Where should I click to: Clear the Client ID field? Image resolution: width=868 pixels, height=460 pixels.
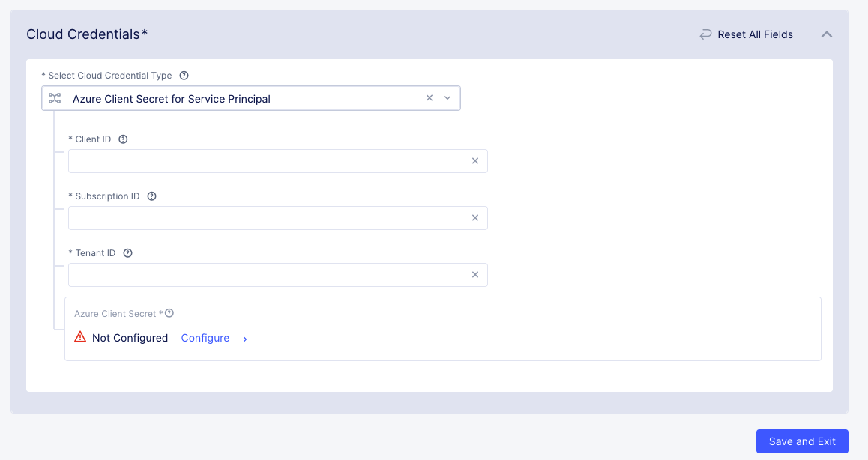point(475,160)
